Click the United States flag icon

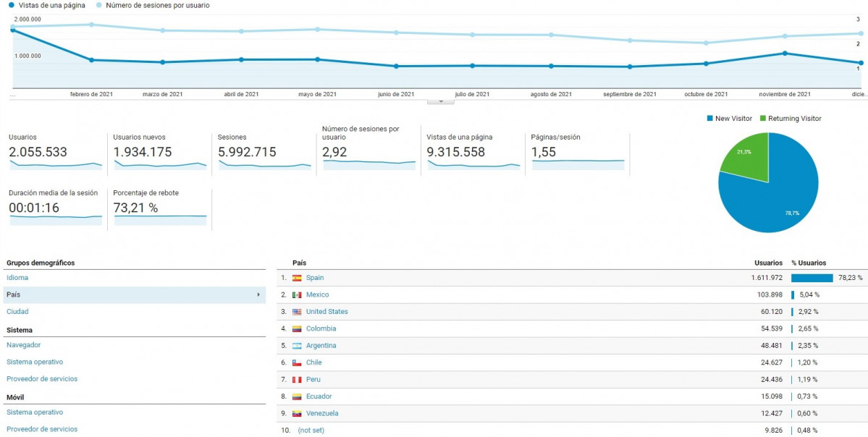297,312
